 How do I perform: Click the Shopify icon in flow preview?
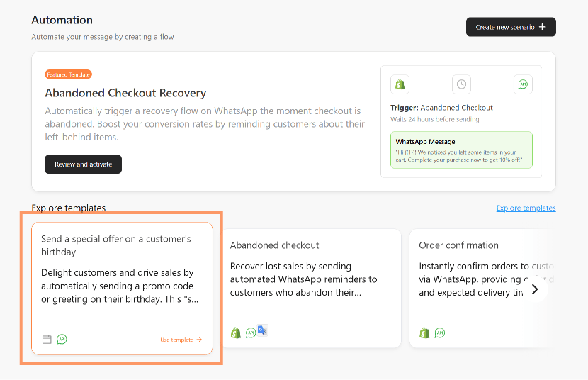pos(400,84)
